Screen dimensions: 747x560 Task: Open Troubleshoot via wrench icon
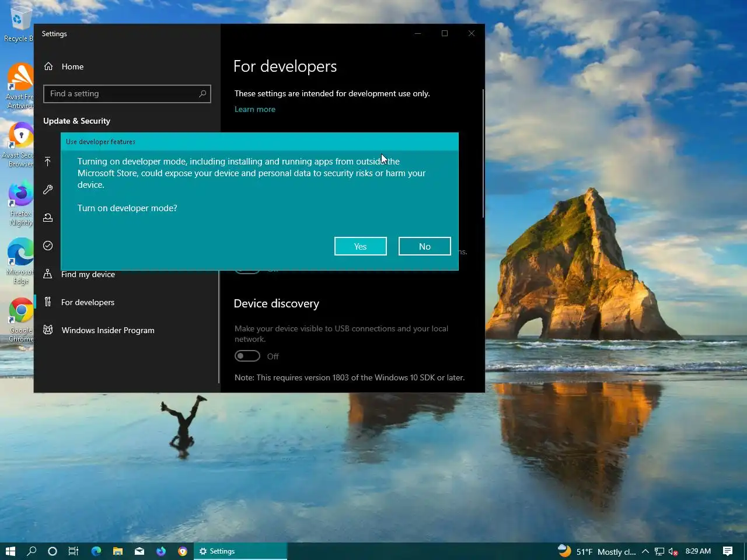(x=48, y=190)
